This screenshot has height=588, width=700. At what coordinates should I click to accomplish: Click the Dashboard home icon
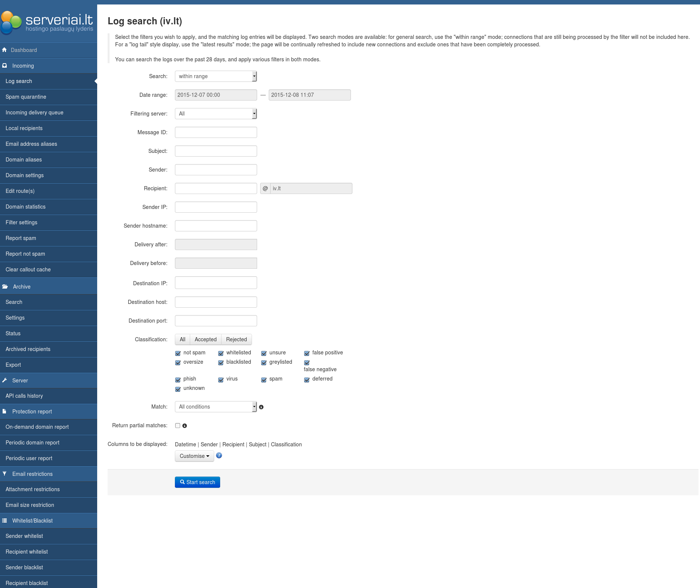(4, 50)
